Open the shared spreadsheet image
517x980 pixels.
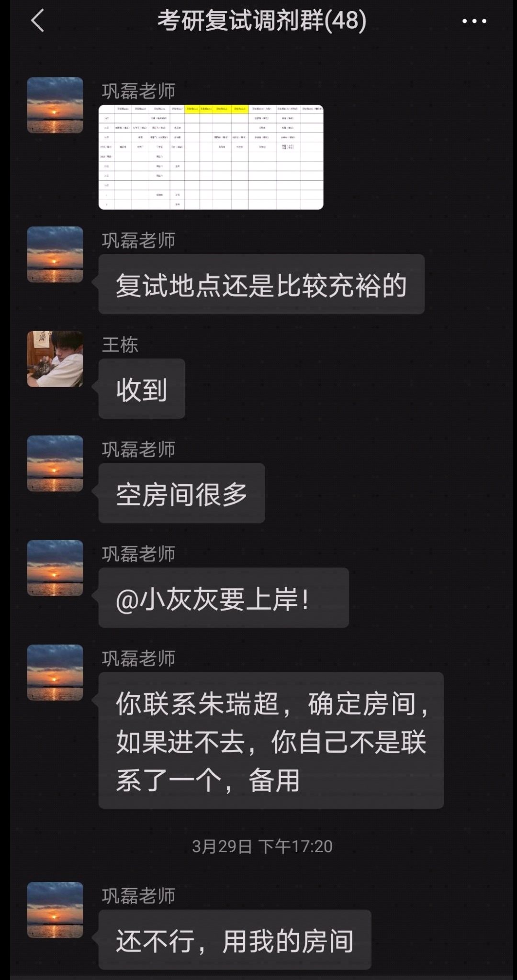(x=211, y=157)
